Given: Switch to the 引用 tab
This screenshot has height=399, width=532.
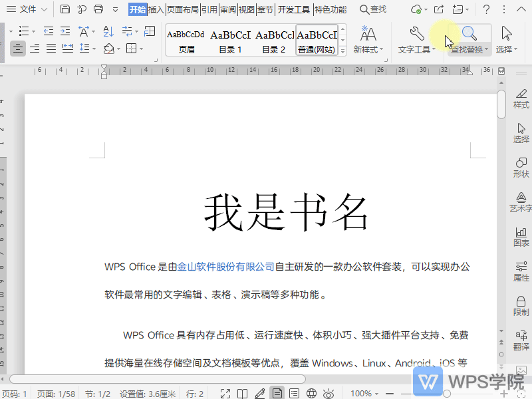Looking at the screenshot, I should click(x=209, y=9).
